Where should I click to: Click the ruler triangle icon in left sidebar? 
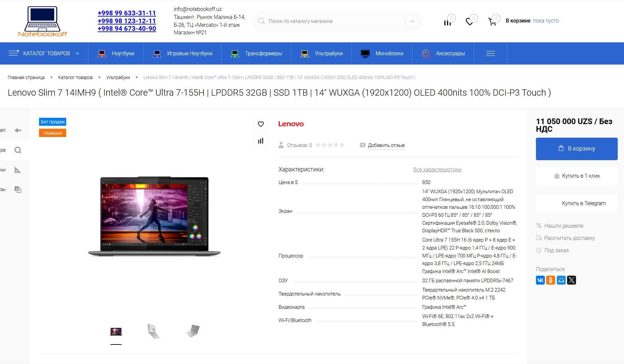point(18,170)
